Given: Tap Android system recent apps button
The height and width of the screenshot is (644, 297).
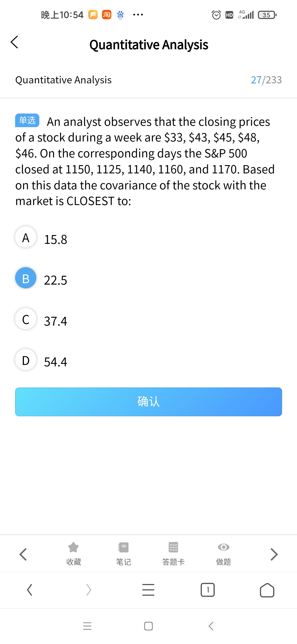Looking at the screenshot, I should click(x=87, y=626).
